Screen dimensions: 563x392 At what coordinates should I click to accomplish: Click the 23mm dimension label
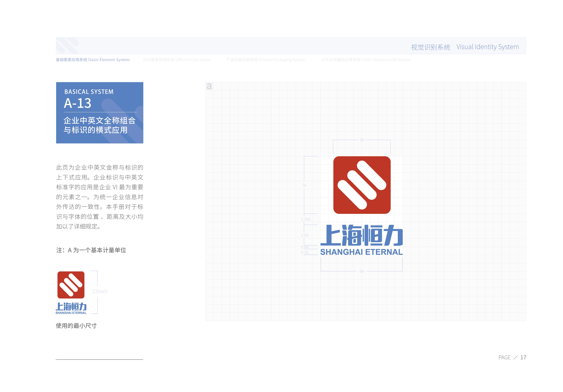100,291
